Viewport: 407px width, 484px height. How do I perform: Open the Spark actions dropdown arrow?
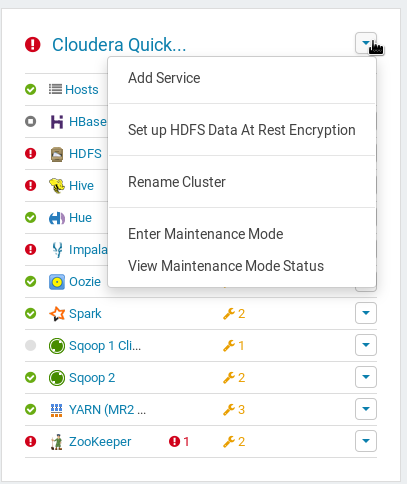coord(366,313)
